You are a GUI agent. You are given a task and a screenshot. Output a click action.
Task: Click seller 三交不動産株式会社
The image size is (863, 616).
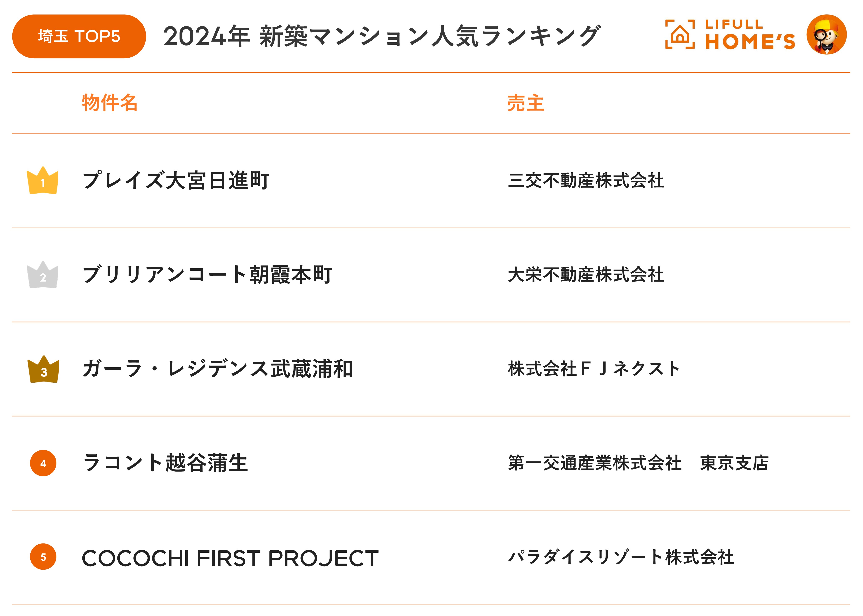(x=586, y=181)
